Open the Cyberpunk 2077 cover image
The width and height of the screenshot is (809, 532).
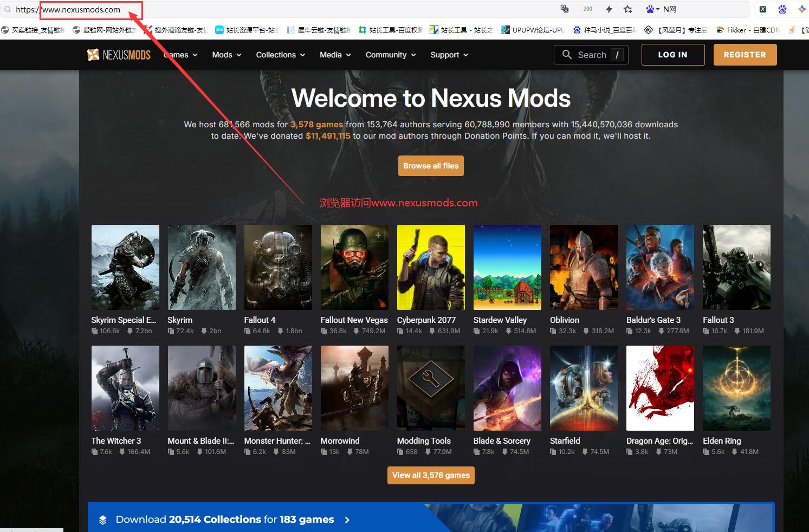[x=431, y=267]
